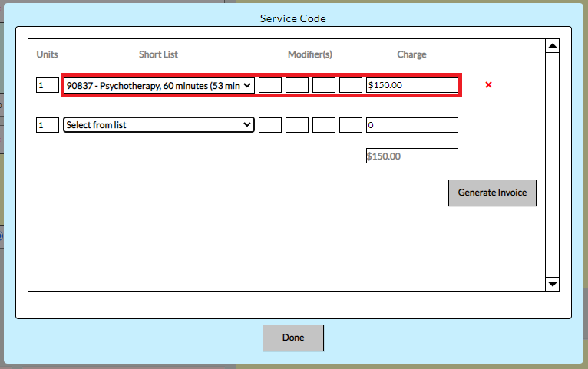
Task: Click the scroll down arrow
Action: coord(551,284)
